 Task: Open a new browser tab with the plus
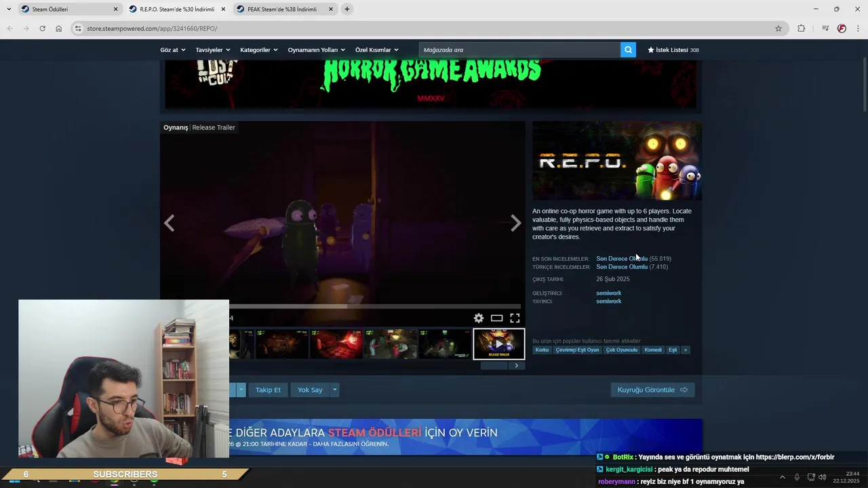pyautogui.click(x=347, y=9)
